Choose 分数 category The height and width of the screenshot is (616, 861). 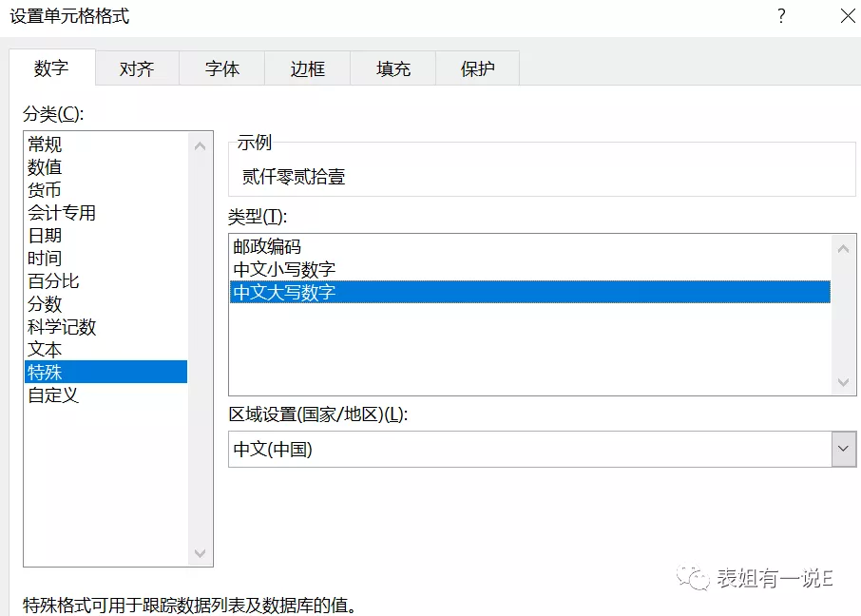pyautogui.click(x=106, y=304)
